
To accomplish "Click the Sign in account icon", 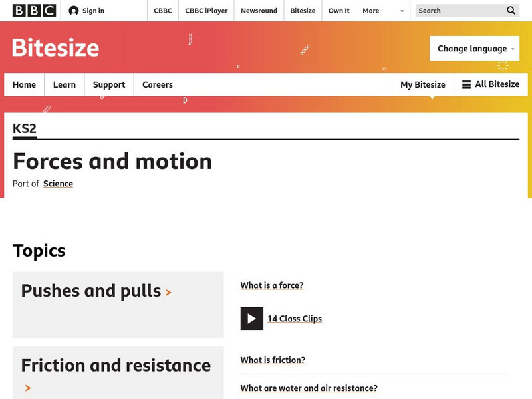I will tap(74, 11).
